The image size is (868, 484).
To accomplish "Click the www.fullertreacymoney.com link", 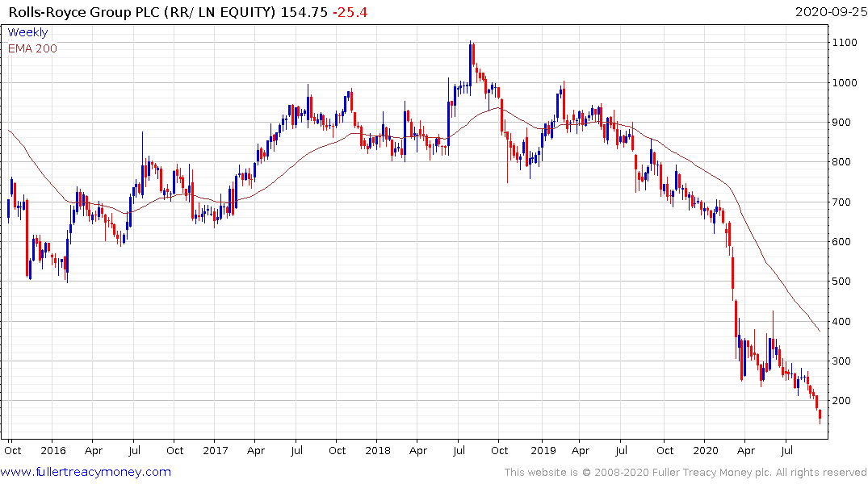I will tap(86, 472).
